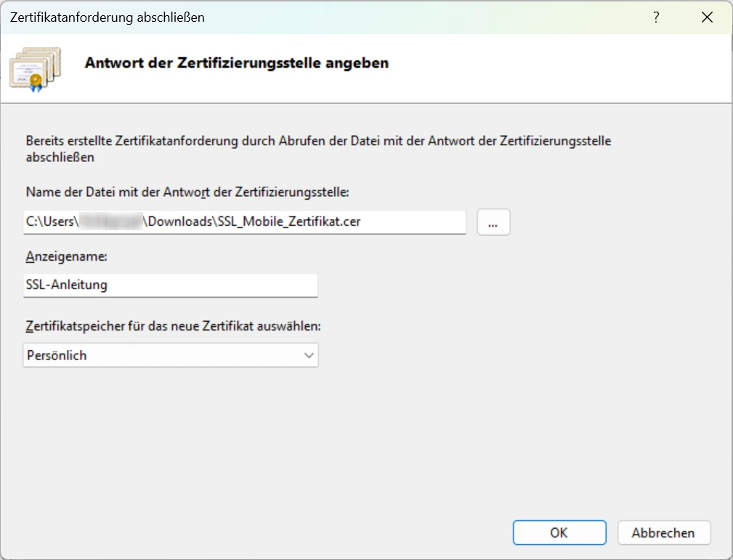Image resolution: width=733 pixels, height=560 pixels.
Task: Click the "..." file browse button
Action: (493, 222)
